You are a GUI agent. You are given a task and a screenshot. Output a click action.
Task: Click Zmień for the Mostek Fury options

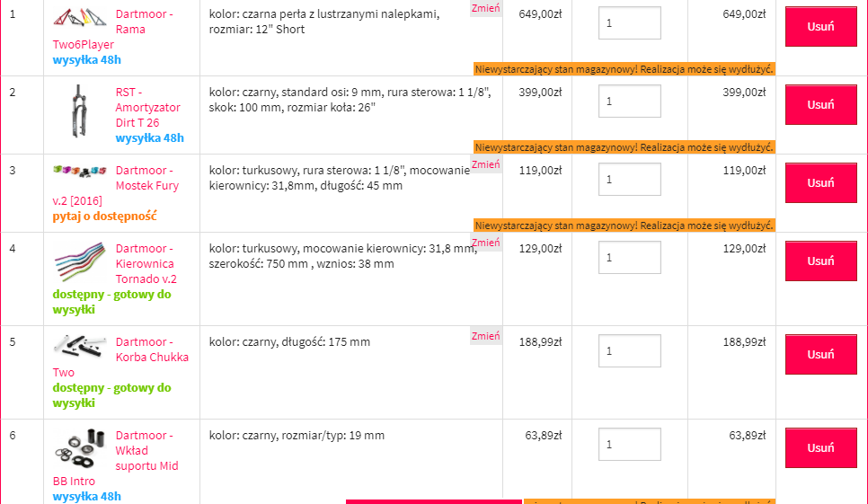click(x=485, y=164)
